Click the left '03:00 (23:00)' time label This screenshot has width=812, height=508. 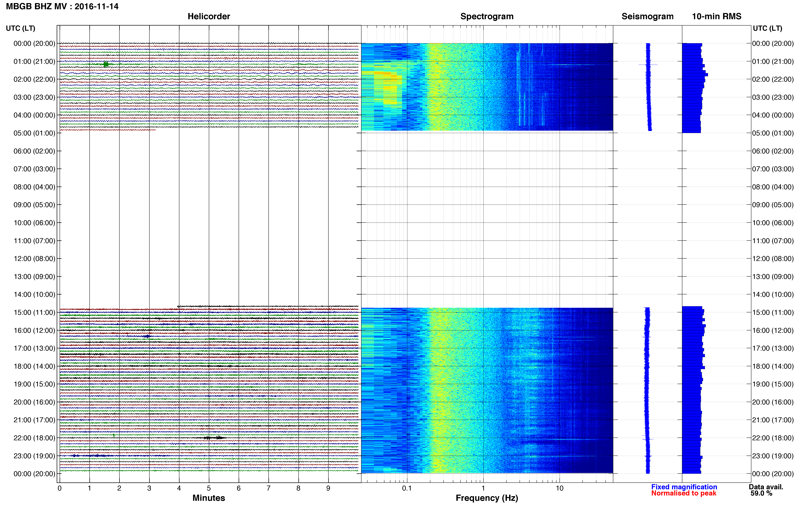(34, 97)
